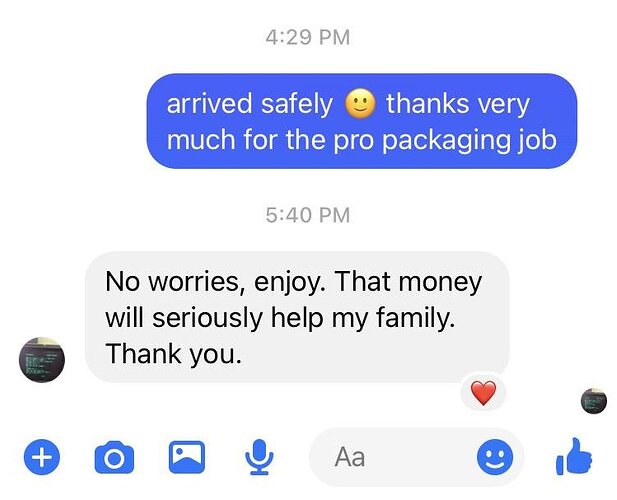Viewport: 617px width, 500px height.
Task: Tap the smiley emoji in sent message
Action: [x=360, y=104]
